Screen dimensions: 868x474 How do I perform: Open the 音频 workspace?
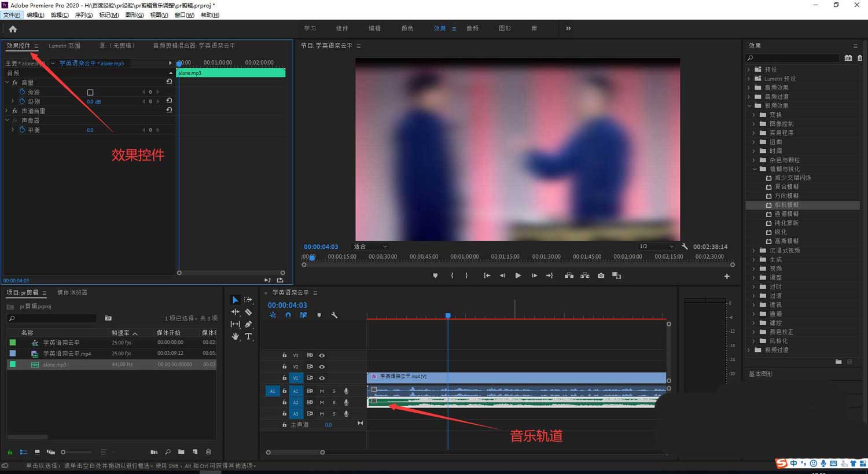coord(472,28)
